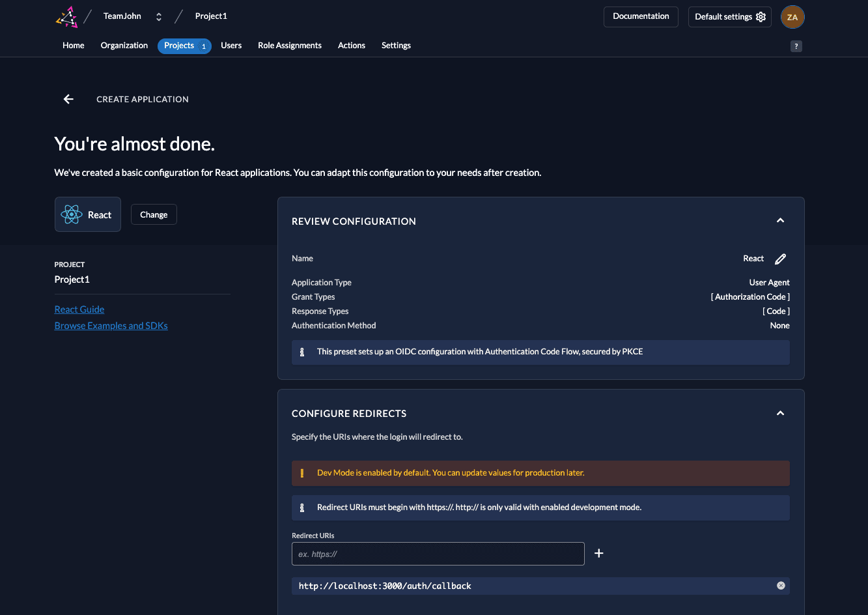Click the info icon on the PKCE preset note
Image resolution: width=868 pixels, height=615 pixels.
click(301, 351)
